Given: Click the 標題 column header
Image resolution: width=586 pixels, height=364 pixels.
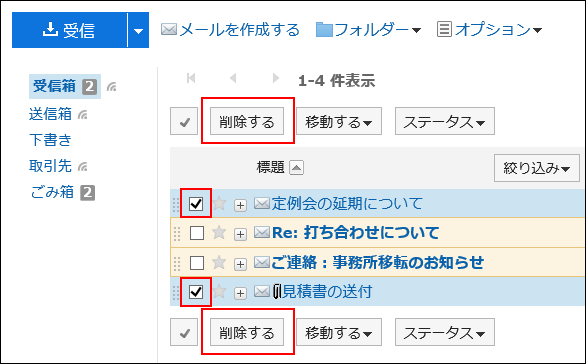Looking at the screenshot, I should click(271, 167).
